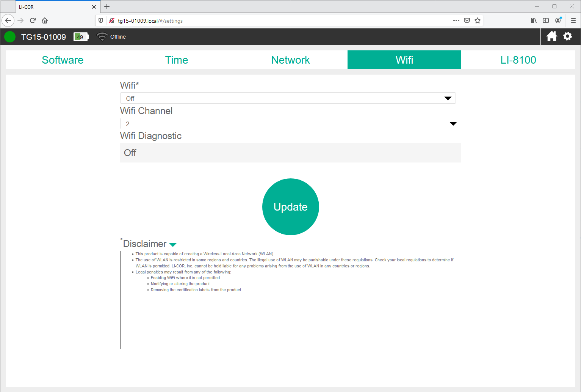Select the Wifi settings tab

pos(404,60)
